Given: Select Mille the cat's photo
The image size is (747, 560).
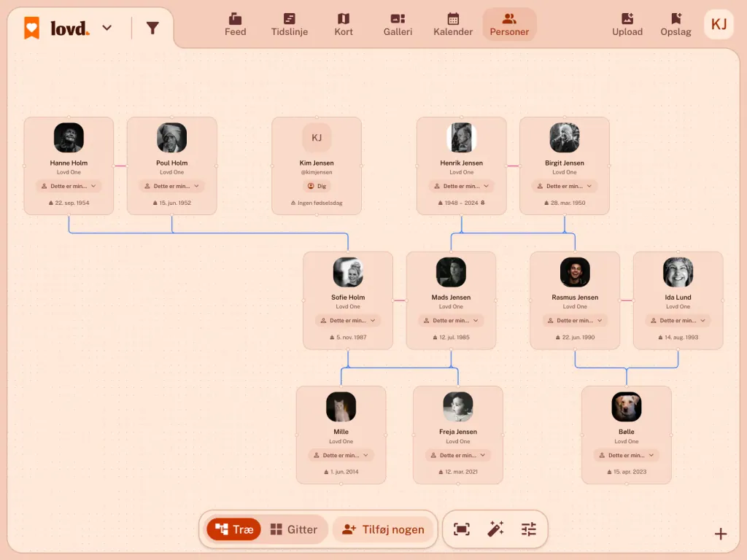Looking at the screenshot, I should [x=341, y=407].
